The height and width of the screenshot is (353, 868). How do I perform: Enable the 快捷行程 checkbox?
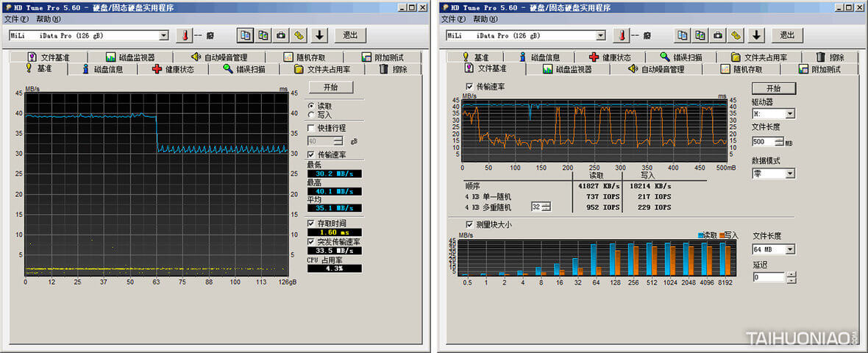click(312, 128)
